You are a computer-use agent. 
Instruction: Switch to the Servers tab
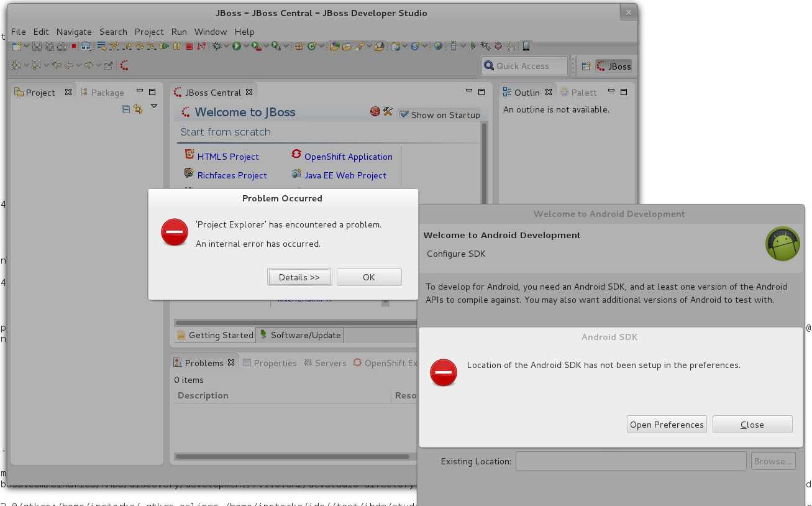click(325, 363)
